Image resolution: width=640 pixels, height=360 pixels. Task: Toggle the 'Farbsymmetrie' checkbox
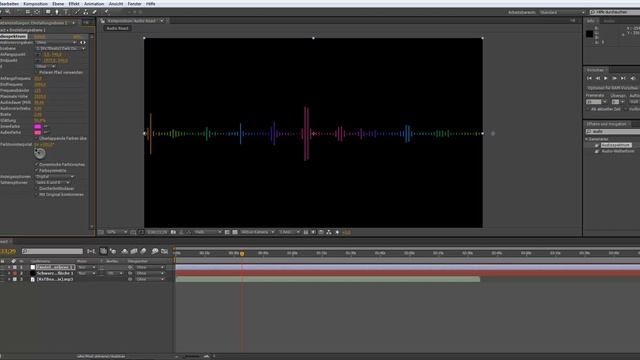pos(36,171)
